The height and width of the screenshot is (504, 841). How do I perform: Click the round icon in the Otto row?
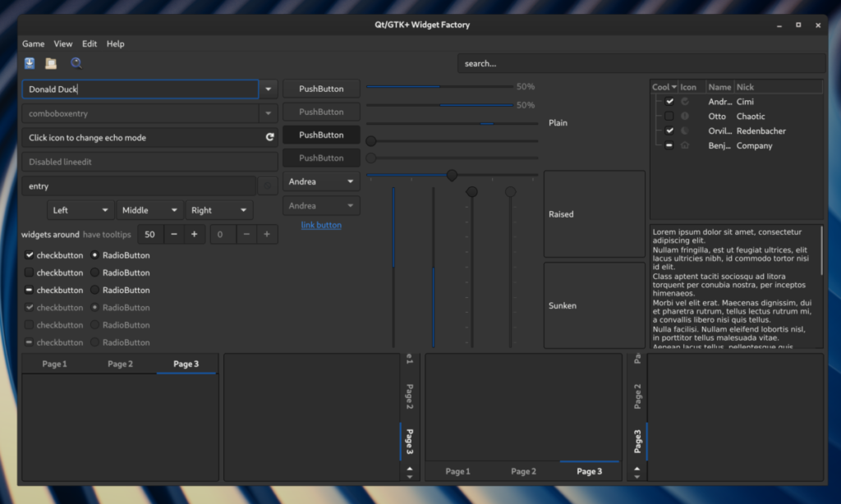tap(685, 116)
